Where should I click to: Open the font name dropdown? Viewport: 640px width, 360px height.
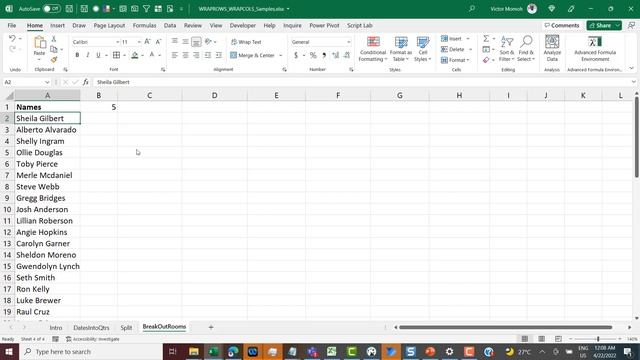tap(118, 42)
